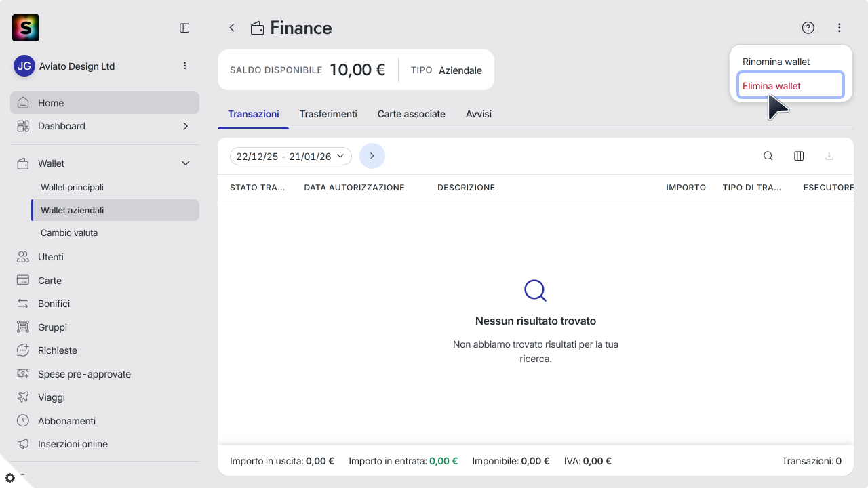Sort by the DATA AUTORIZZAZIONE column header
868x488 pixels.
tap(354, 188)
